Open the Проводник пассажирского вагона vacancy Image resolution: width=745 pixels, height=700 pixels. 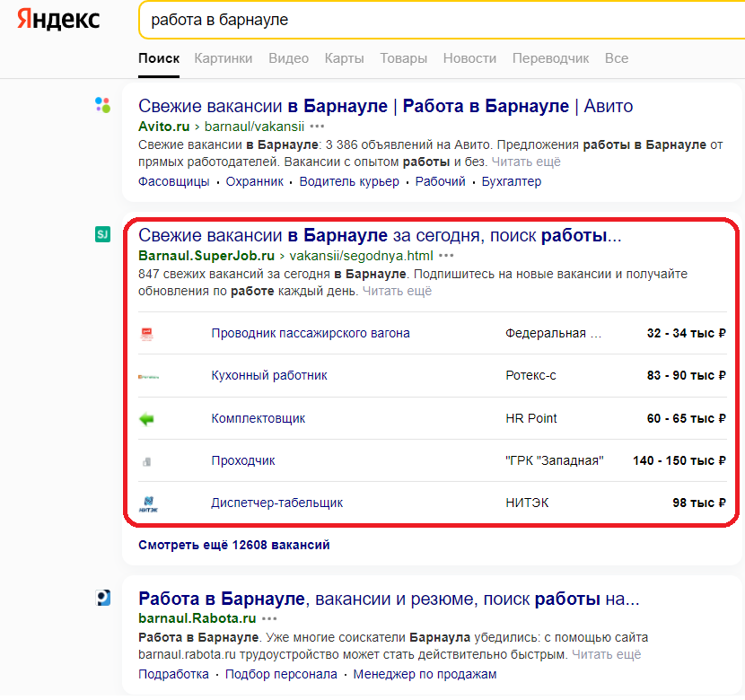(311, 333)
